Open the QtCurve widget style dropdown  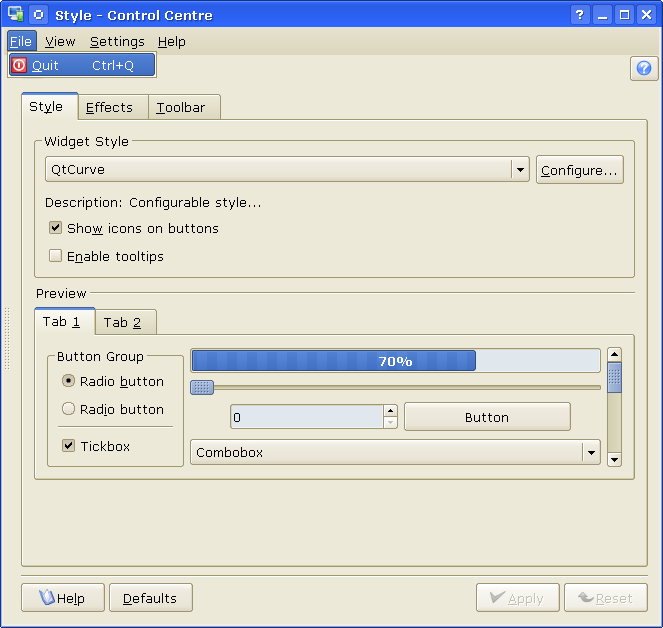pos(287,170)
